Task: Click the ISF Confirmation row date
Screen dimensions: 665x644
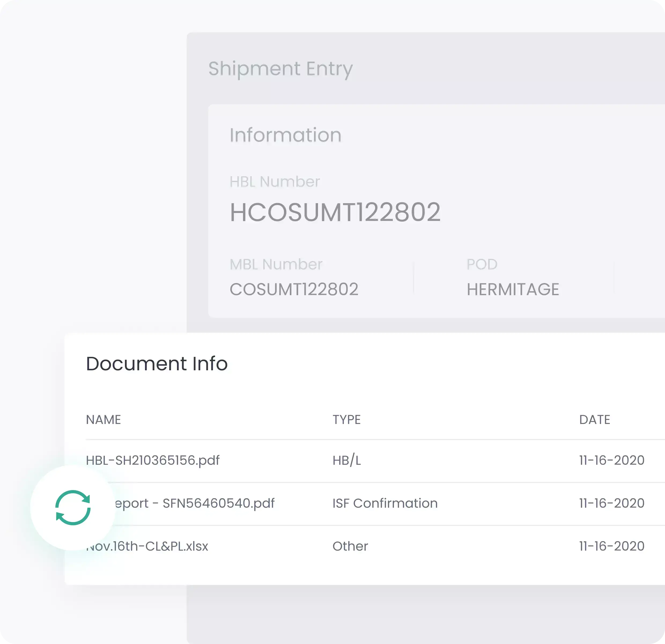Action: click(611, 503)
